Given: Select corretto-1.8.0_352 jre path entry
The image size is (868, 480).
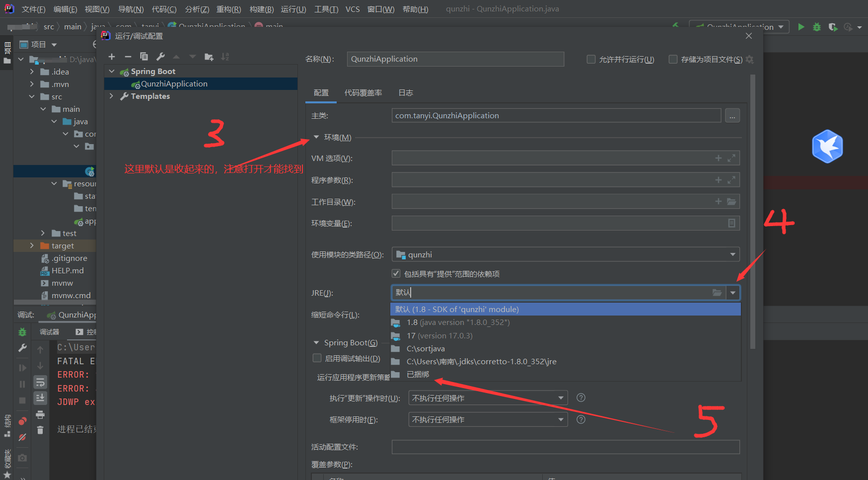Looking at the screenshot, I should point(566,361).
